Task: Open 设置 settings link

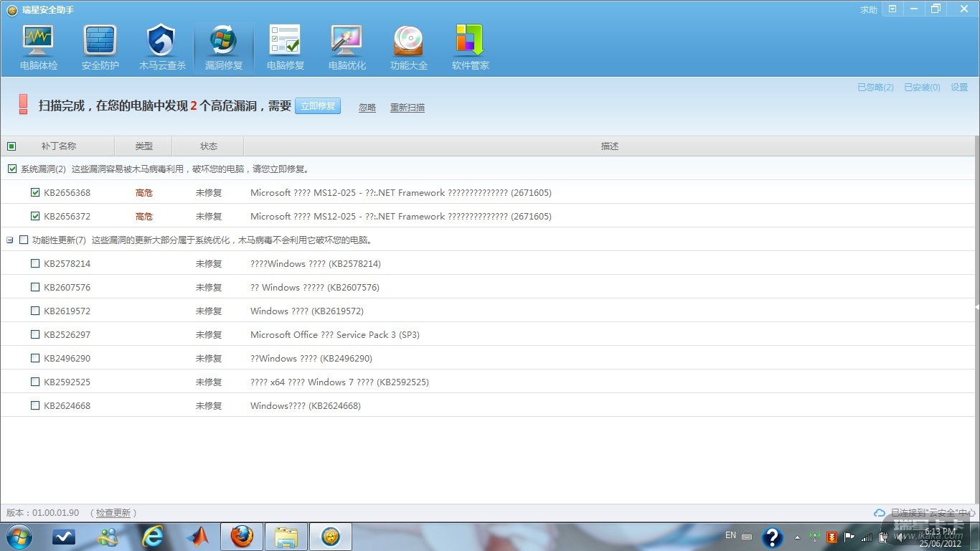Action: tap(959, 88)
